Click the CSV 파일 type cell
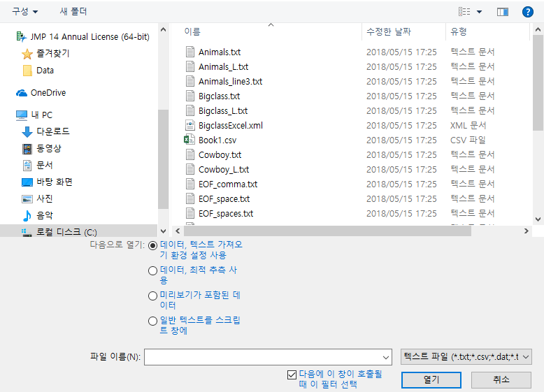Image resolution: width=544 pixels, height=392 pixels. click(468, 140)
